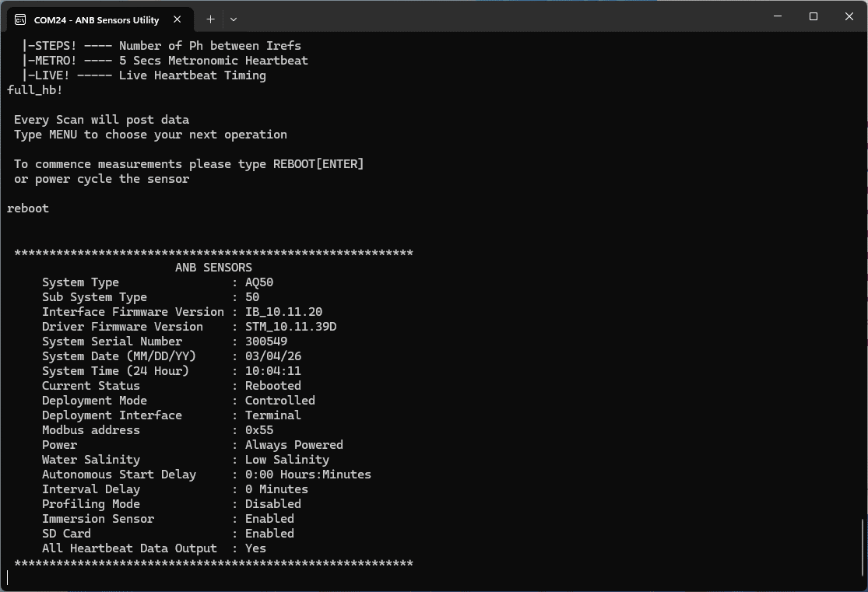868x592 pixels.
Task: Click the maximize icon in the title bar
Action: point(813,16)
